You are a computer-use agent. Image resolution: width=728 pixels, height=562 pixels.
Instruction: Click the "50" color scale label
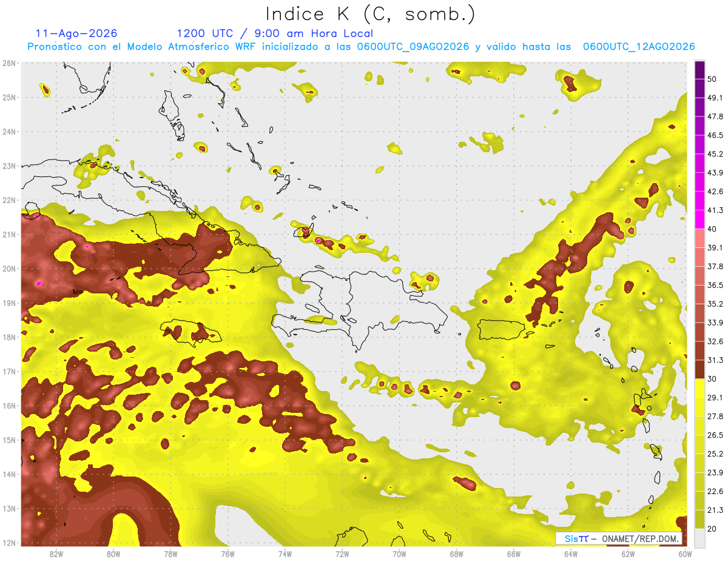click(713, 79)
